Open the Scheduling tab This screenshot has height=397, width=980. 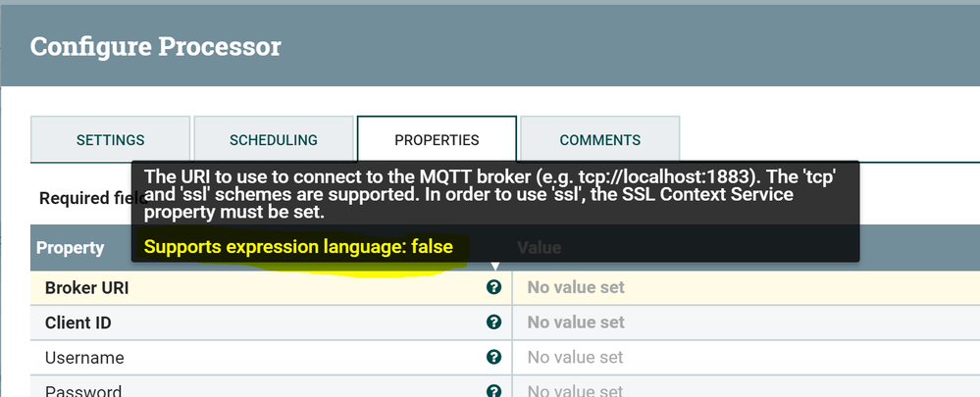(x=273, y=139)
